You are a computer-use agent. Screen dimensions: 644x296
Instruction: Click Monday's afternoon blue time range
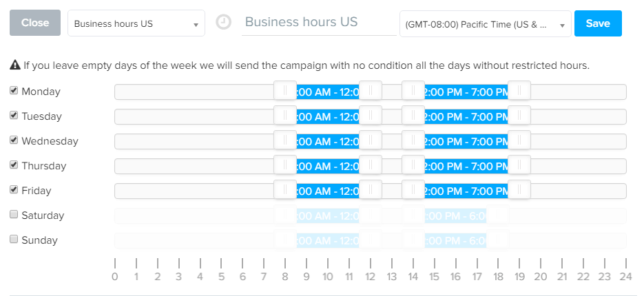(x=466, y=92)
